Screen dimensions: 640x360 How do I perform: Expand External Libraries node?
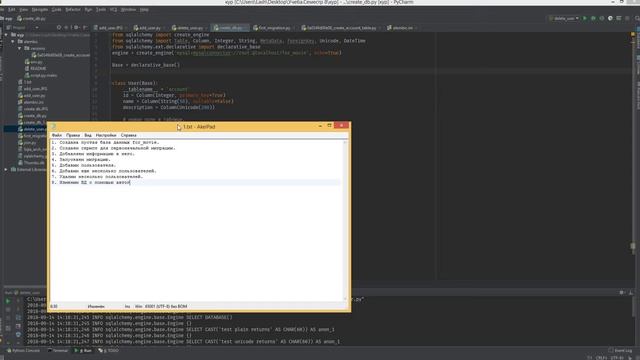click(x=6, y=169)
